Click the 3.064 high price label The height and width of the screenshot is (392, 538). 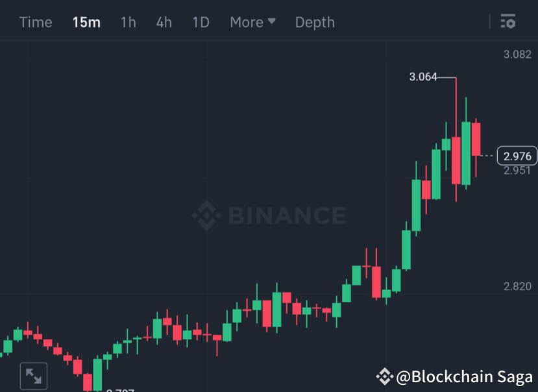[422, 76]
